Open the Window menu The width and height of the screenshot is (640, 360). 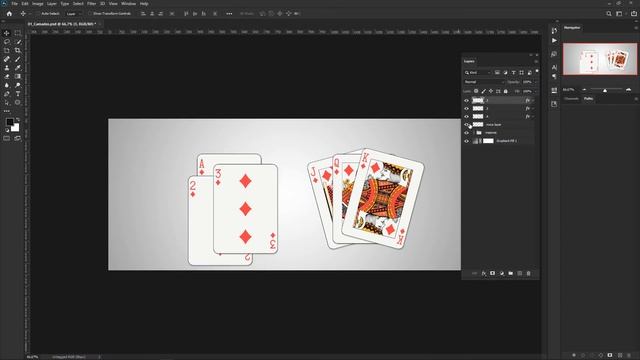128,4
